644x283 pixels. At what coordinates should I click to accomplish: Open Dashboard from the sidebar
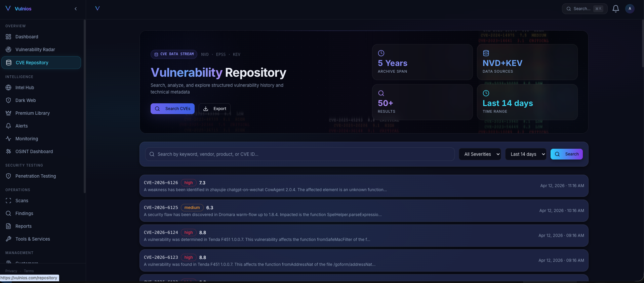[41, 37]
